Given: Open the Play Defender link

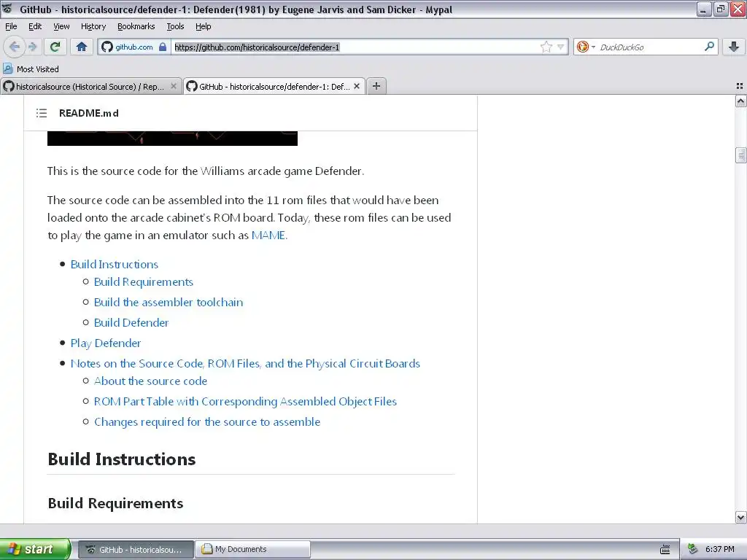Looking at the screenshot, I should pos(106,343).
